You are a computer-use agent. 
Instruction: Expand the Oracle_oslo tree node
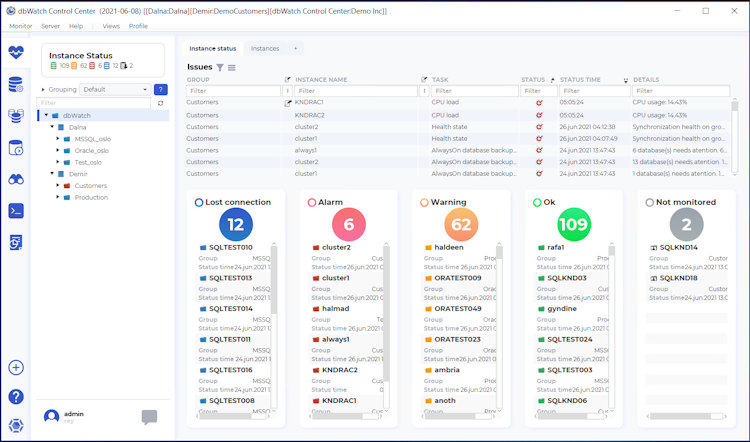(58, 151)
